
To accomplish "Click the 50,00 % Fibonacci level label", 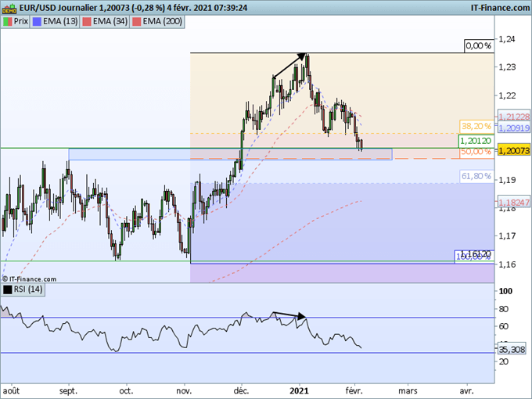I will 476,153.
